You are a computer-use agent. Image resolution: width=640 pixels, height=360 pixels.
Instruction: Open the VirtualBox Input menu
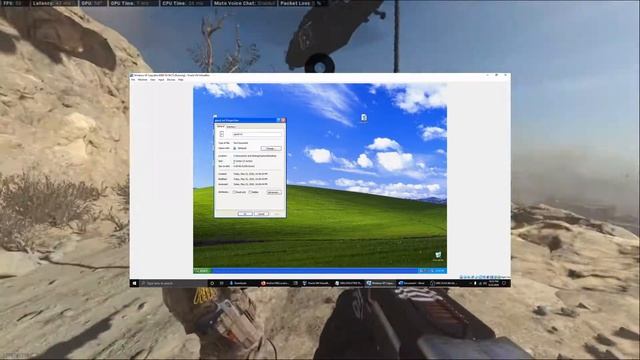click(x=161, y=80)
